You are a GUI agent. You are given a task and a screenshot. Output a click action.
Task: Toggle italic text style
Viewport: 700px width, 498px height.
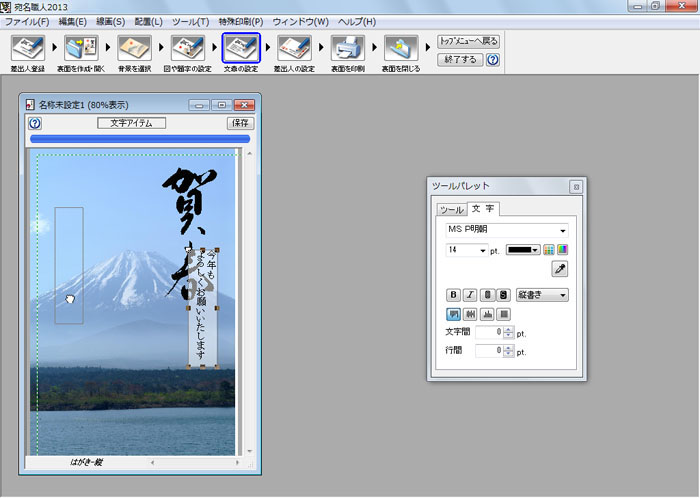470,295
